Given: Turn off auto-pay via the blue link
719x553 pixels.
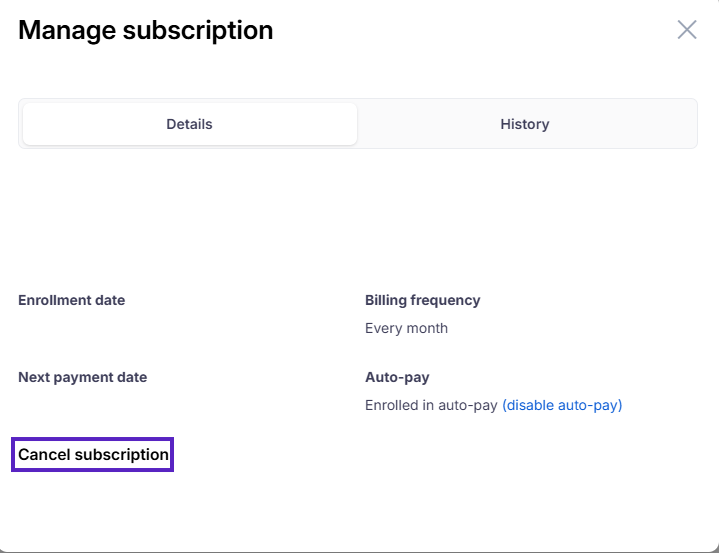Looking at the screenshot, I should (562, 405).
